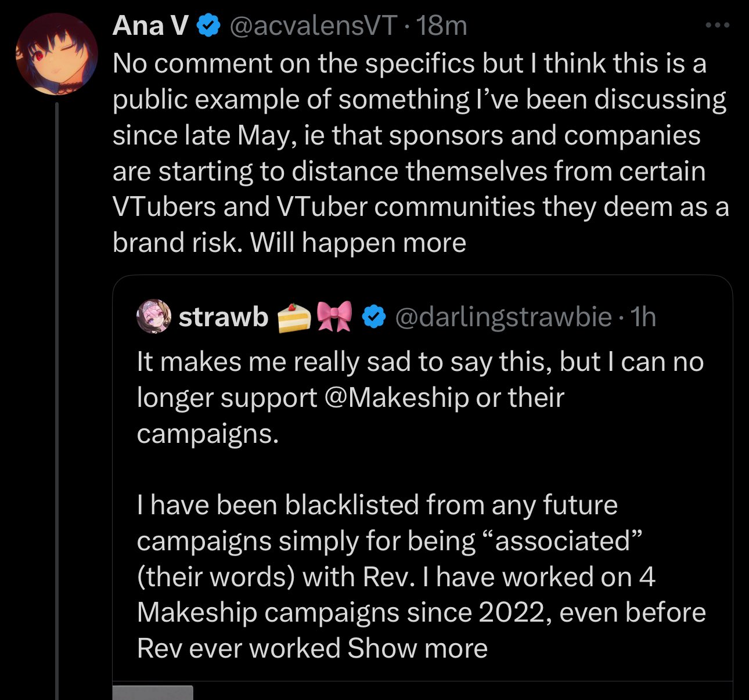Open the Ana V display name link

150,26
